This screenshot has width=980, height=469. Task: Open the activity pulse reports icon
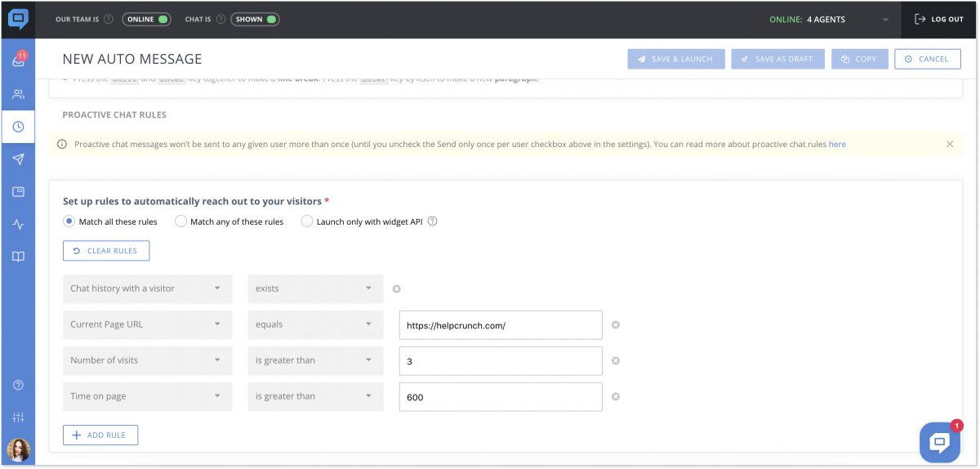(18, 224)
